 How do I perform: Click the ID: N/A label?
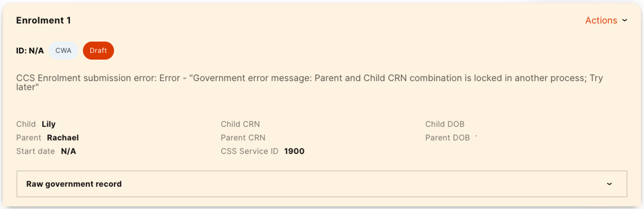(30, 51)
